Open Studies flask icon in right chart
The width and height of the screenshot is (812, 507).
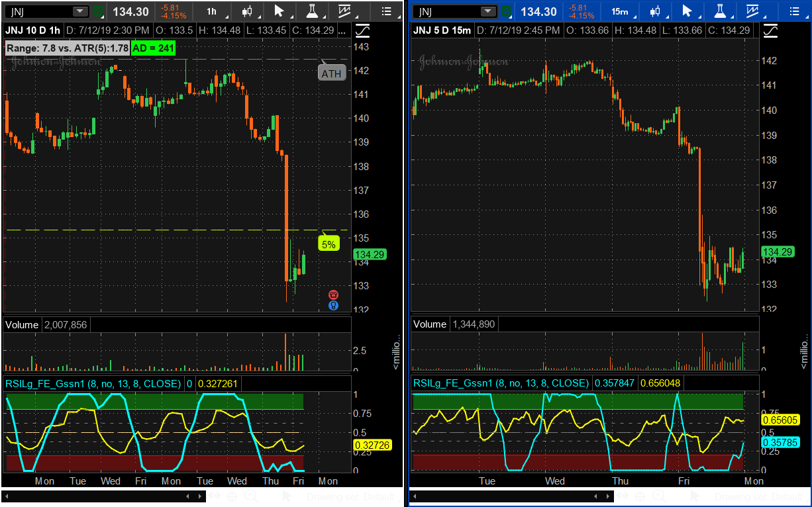(720, 11)
